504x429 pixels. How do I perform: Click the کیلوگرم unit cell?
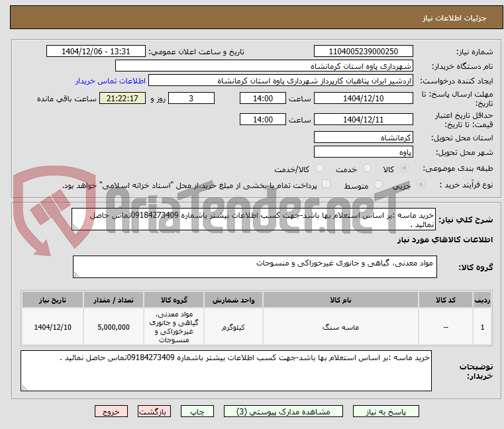(x=233, y=327)
